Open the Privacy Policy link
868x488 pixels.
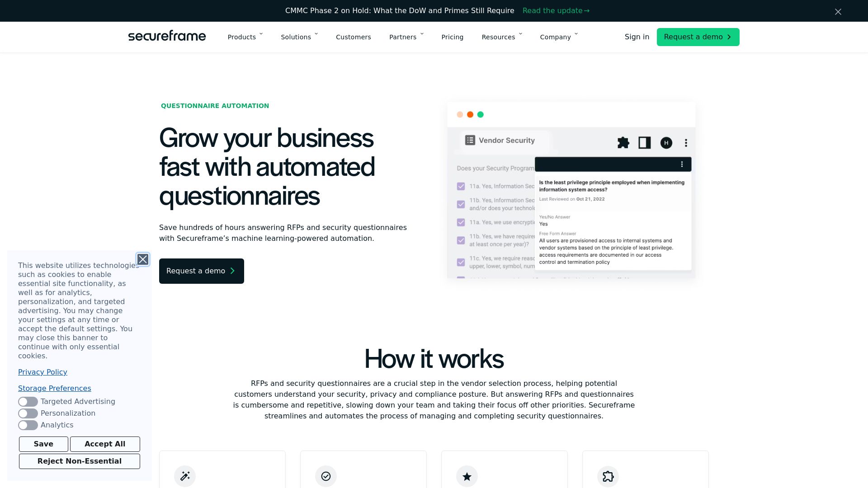coord(42,372)
